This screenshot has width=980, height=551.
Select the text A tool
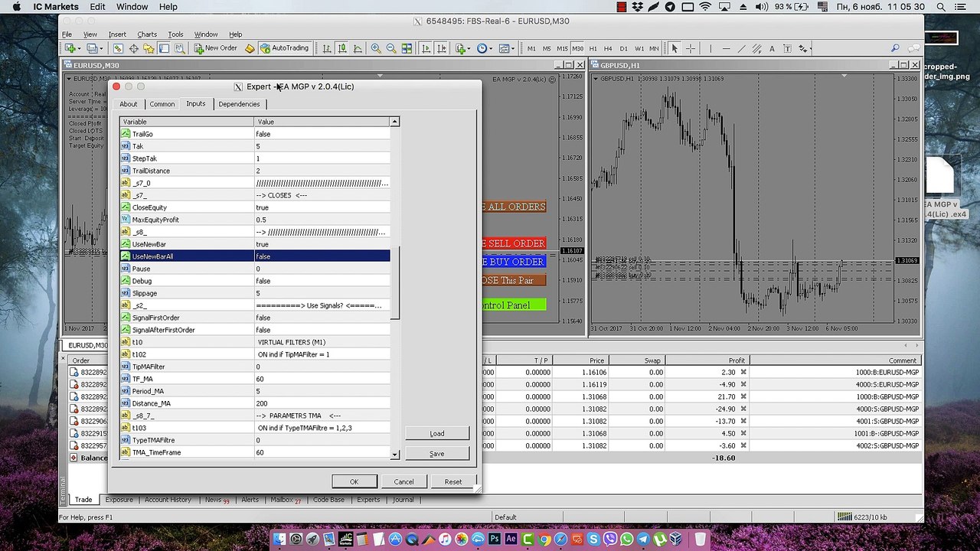(x=772, y=48)
